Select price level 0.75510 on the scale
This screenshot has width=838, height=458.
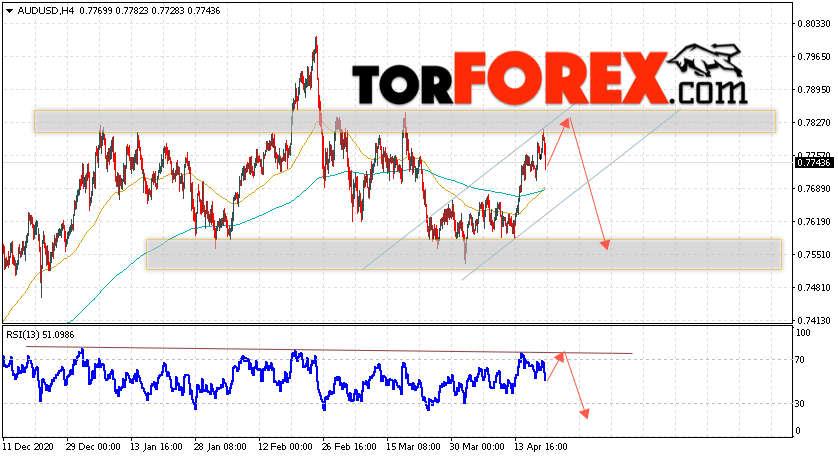pos(814,255)
